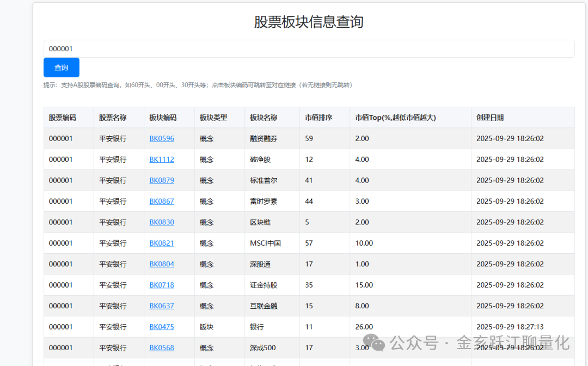This screenshot has width=588, height=366.
Task: Open the BK0596 sector link
Action: coord(162,138)
